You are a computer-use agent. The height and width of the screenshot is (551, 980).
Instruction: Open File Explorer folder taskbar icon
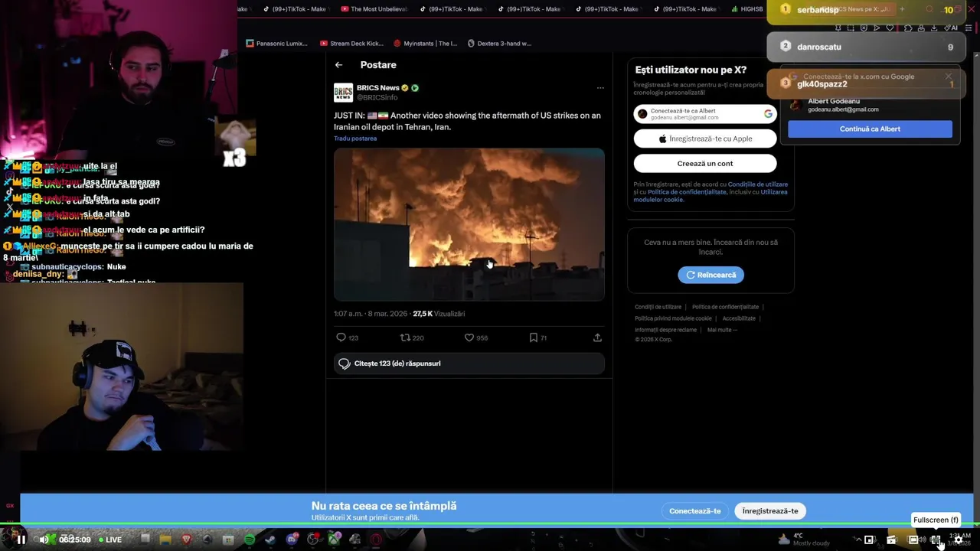click(x=165, y=540)
